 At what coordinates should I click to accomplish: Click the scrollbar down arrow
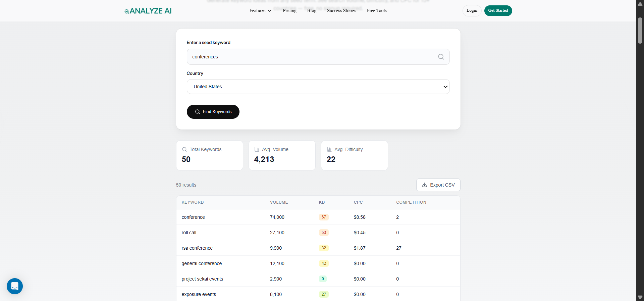coord(640,297)
